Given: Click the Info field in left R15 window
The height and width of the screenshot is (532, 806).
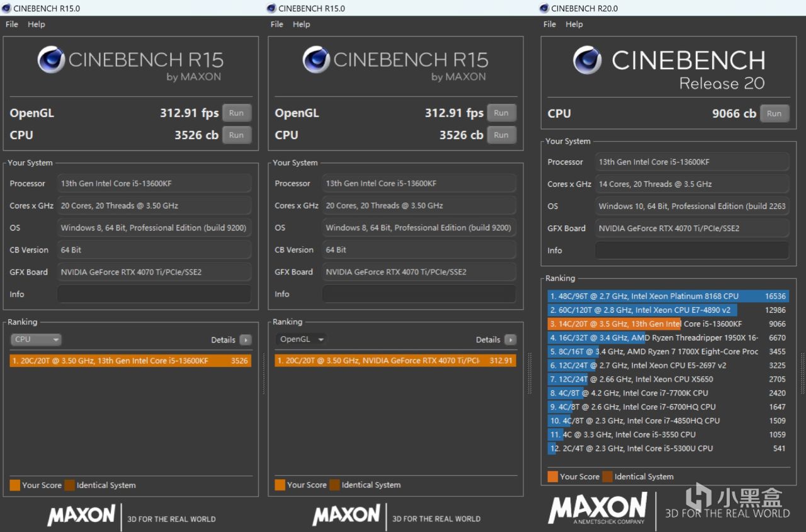Looking at the screenshot, I should coord(154,294).
